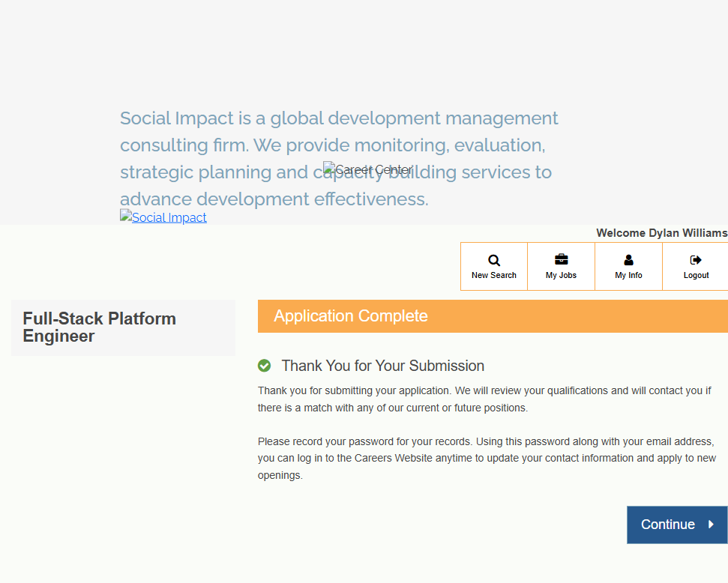
Task: Click the Application Complete orange header
Action: point(492,316)
